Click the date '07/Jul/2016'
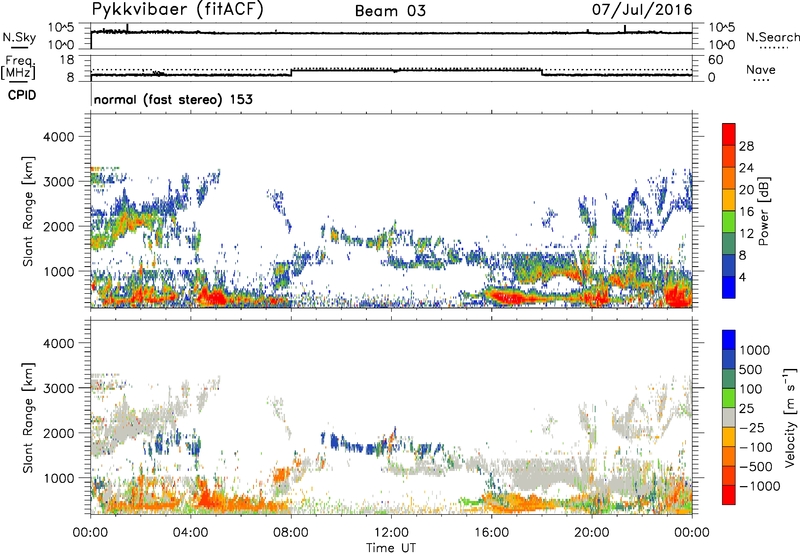The image size is (800, 554). pyautogui.click(x=642, y=10)
